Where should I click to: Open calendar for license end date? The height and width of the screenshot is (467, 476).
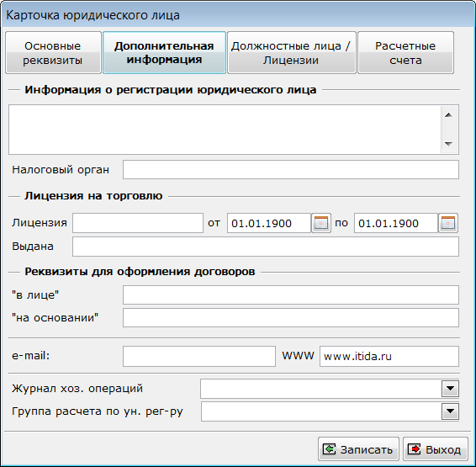[448, 223]
